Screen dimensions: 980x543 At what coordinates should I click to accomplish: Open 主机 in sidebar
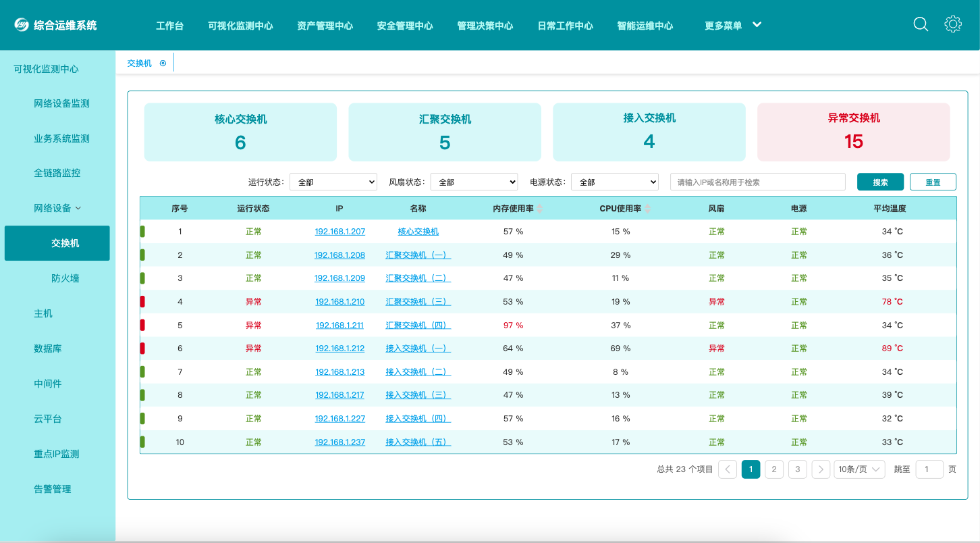click(x=43, y=313)
